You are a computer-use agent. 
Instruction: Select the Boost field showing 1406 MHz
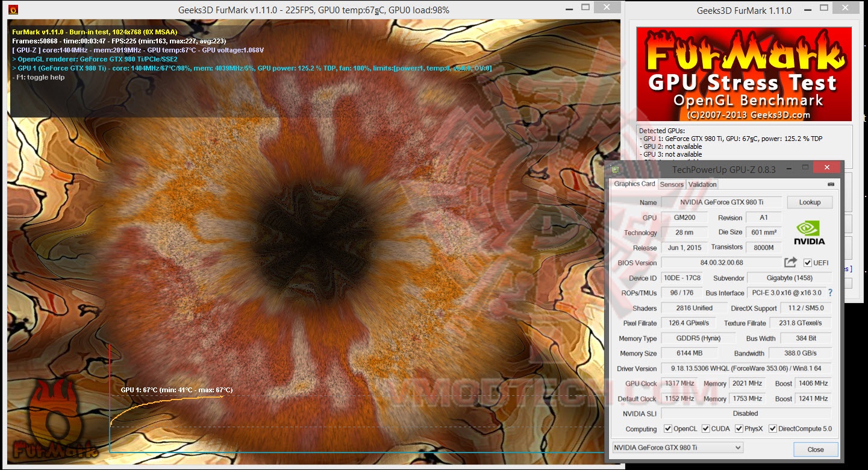pos(813,383)
